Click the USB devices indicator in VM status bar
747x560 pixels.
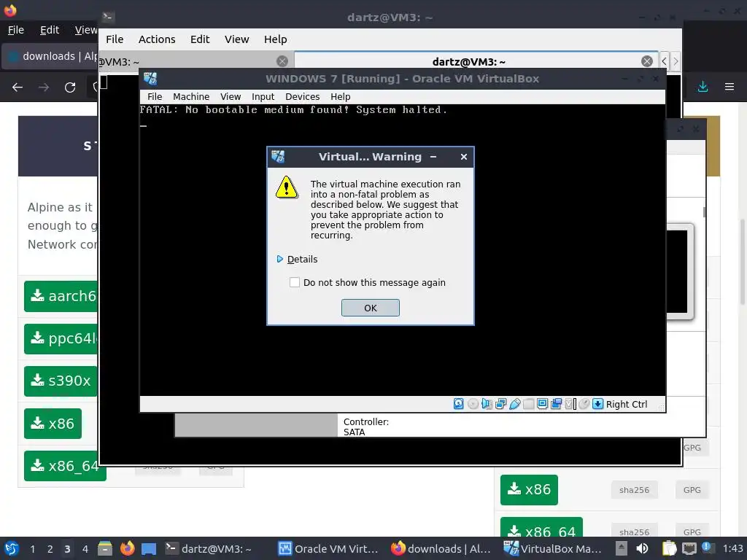pos(514,404)
